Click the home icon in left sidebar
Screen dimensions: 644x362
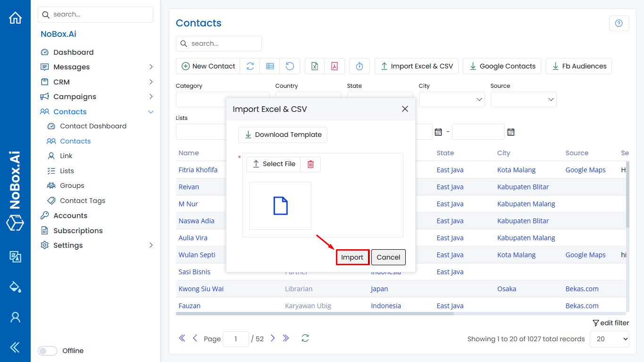(15, 18)
